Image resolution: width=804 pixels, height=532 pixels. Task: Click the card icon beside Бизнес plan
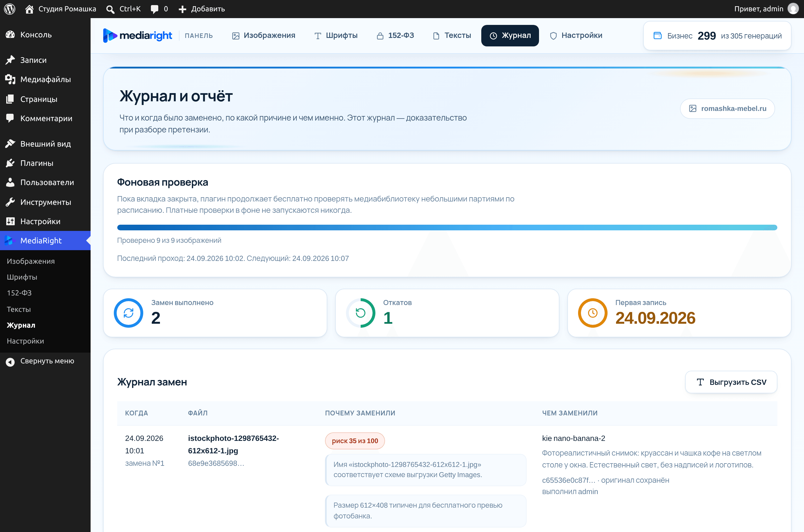point(657,36)
